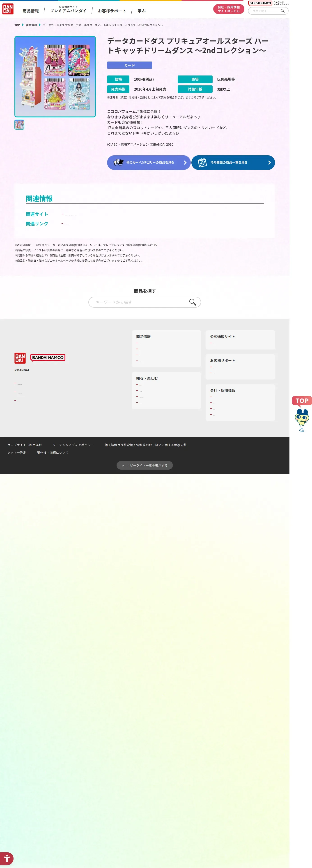Click the chevron on the card category button

tap(185, 162)
